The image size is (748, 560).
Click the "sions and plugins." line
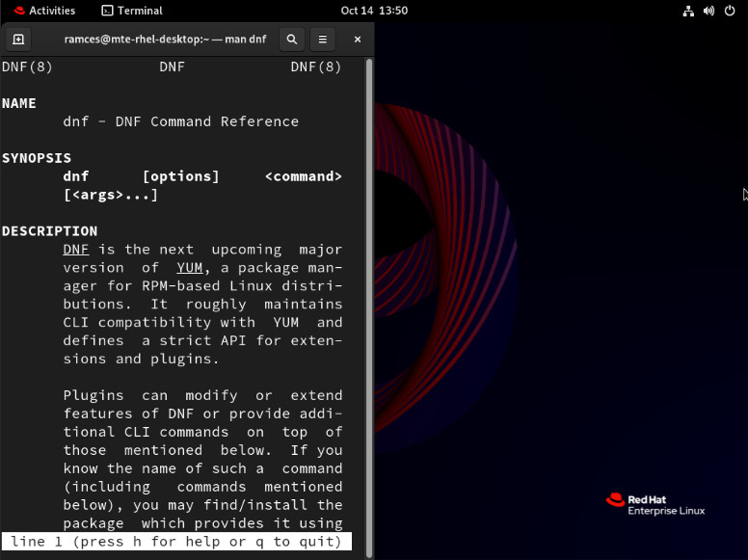[x=141, y=360]
